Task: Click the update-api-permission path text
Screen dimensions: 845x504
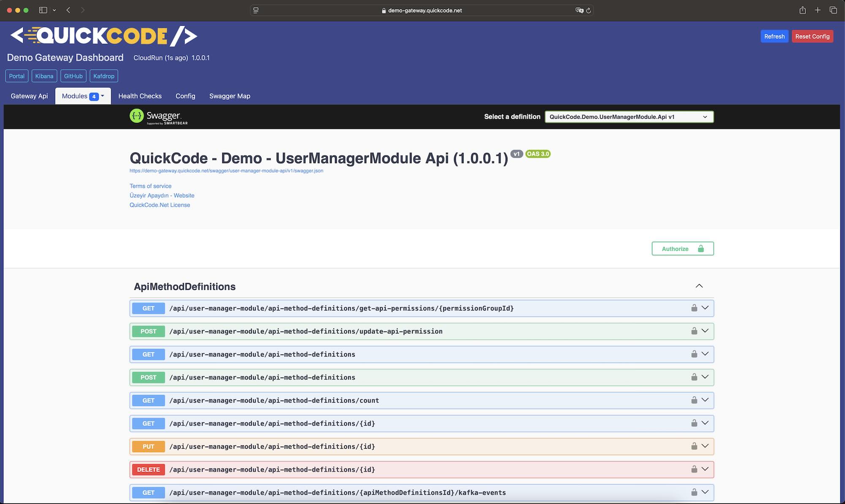Action: tap(306, 331)
